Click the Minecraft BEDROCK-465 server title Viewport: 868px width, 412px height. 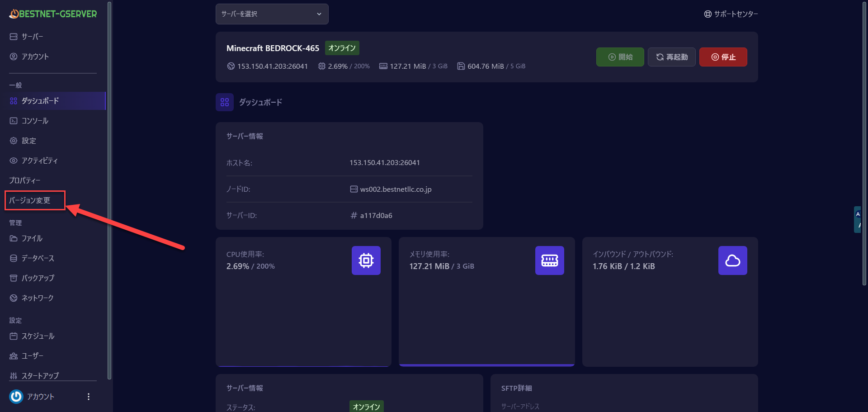coord(273,48)
